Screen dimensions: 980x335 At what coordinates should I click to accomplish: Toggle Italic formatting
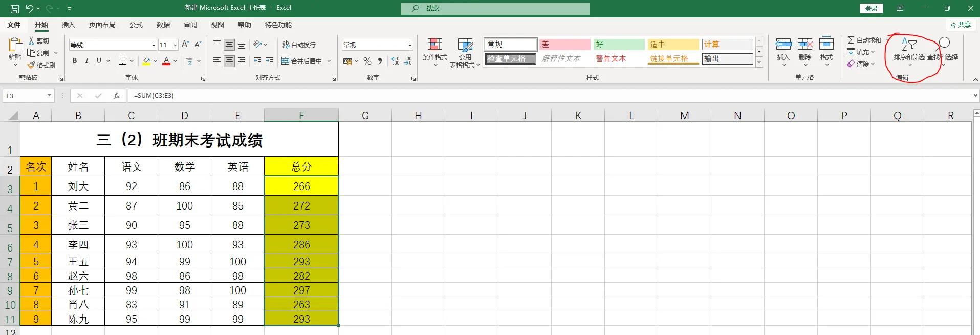87,61
